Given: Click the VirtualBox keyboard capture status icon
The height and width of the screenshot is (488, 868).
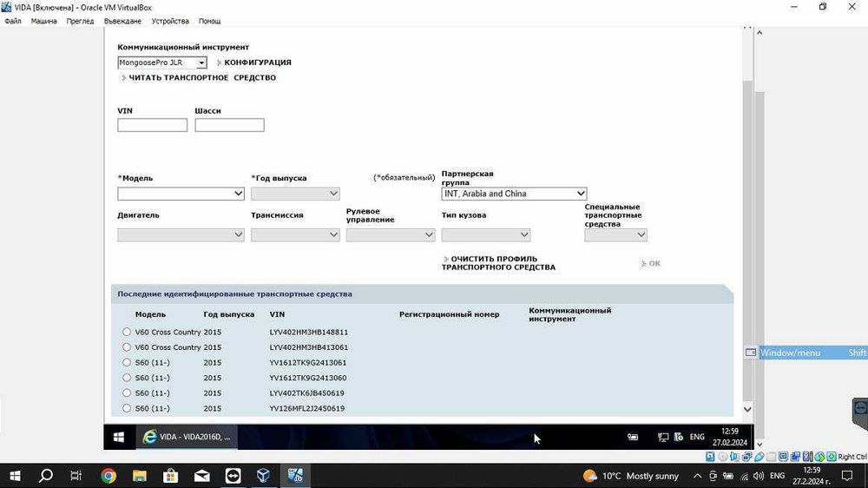Looking at the screenshot, I should pos(832,457).
